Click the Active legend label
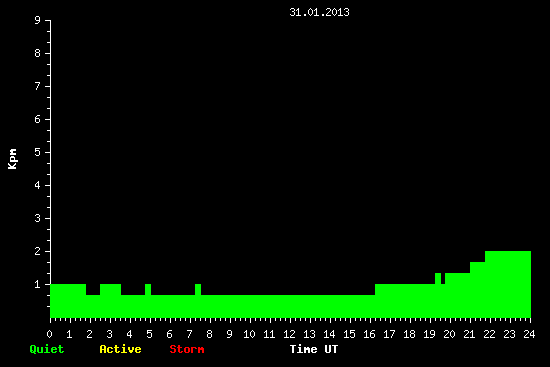The image size is (550, 367). coord(120,349)
